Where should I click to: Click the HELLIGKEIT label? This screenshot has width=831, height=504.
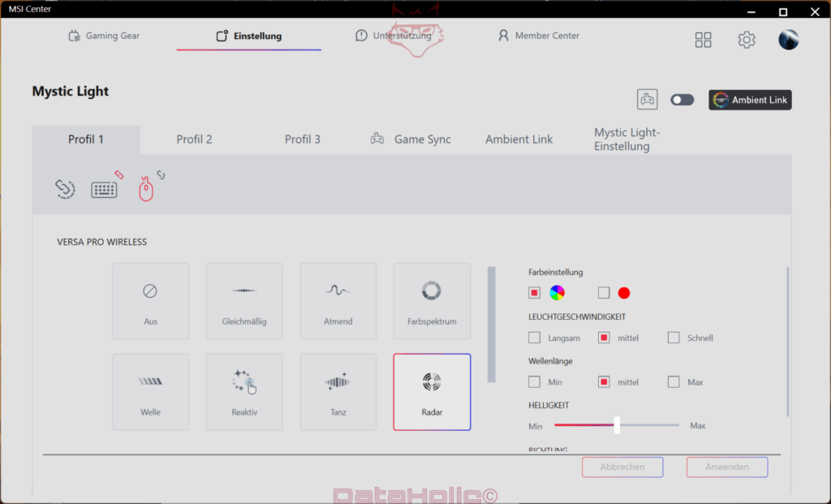pyautogui.click(x=549, y=406)
